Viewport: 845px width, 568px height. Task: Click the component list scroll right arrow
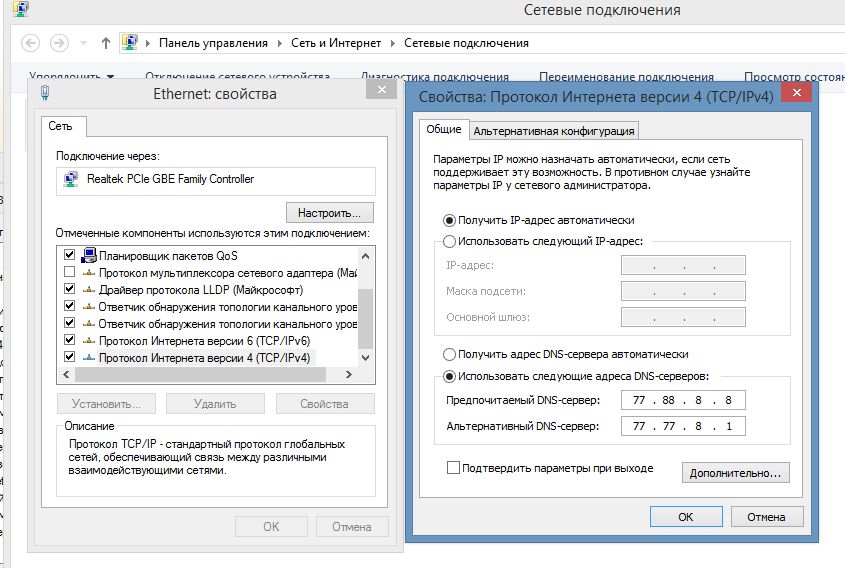(349, 375)
